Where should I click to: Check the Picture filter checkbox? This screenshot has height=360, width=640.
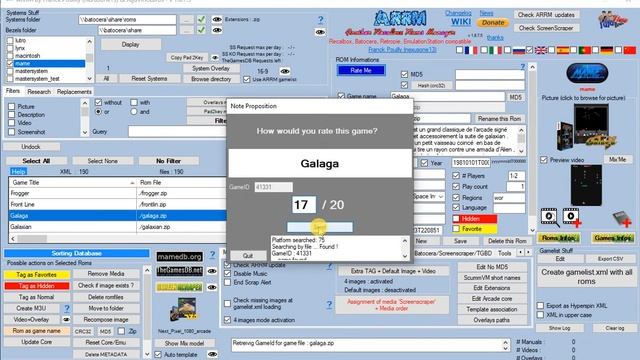pos(11,107)
